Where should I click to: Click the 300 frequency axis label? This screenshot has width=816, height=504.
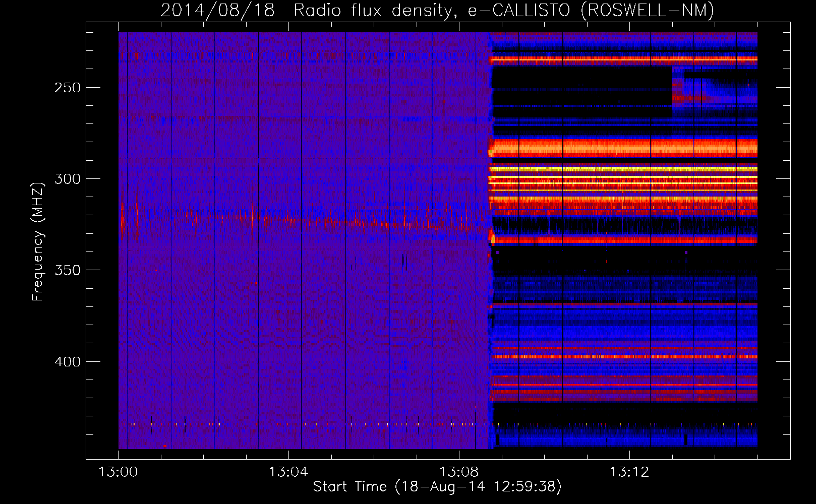coord(68,179)
